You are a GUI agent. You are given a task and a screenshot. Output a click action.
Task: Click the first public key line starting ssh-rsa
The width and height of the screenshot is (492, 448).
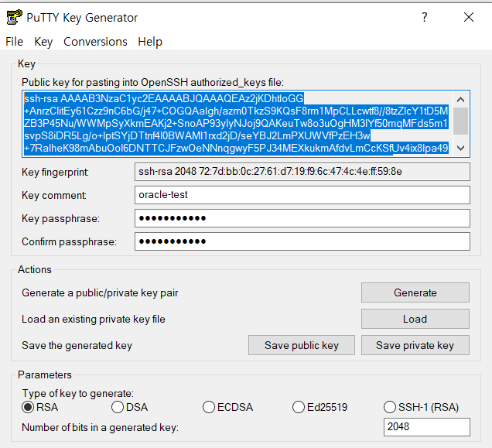pos(164,98)
